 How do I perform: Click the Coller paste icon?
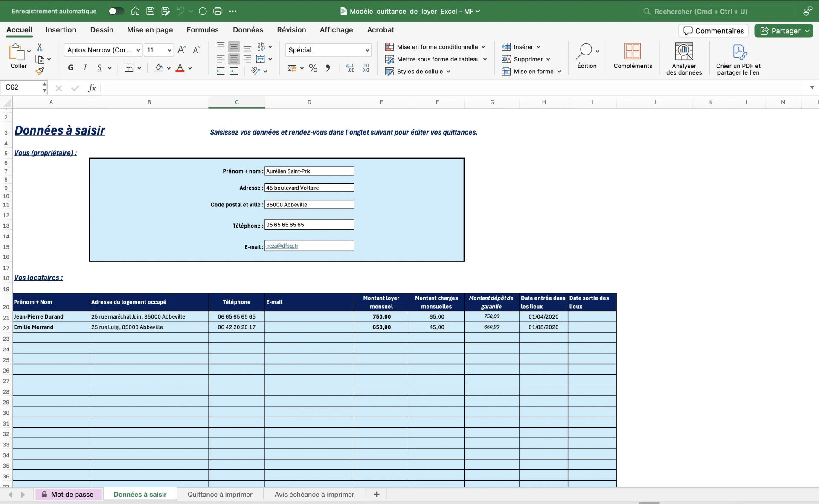pyautogui.click(x=17, y=52)
